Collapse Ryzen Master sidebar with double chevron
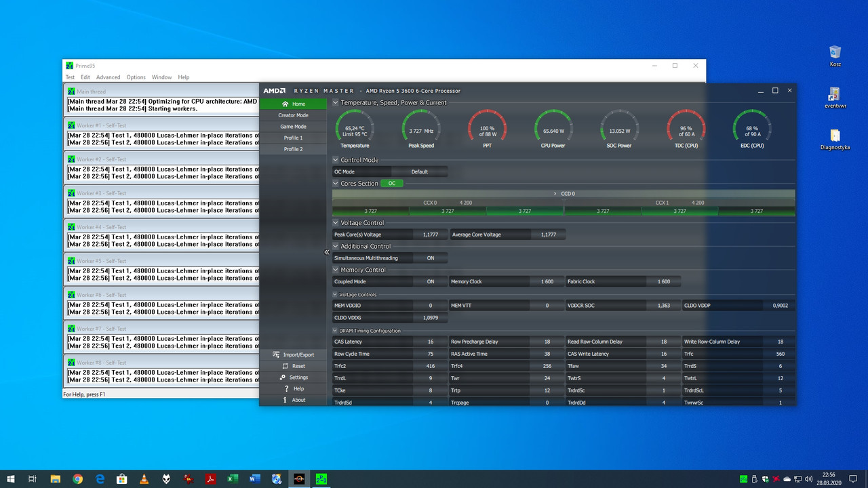The image size is (868, 488). (327, 252)
